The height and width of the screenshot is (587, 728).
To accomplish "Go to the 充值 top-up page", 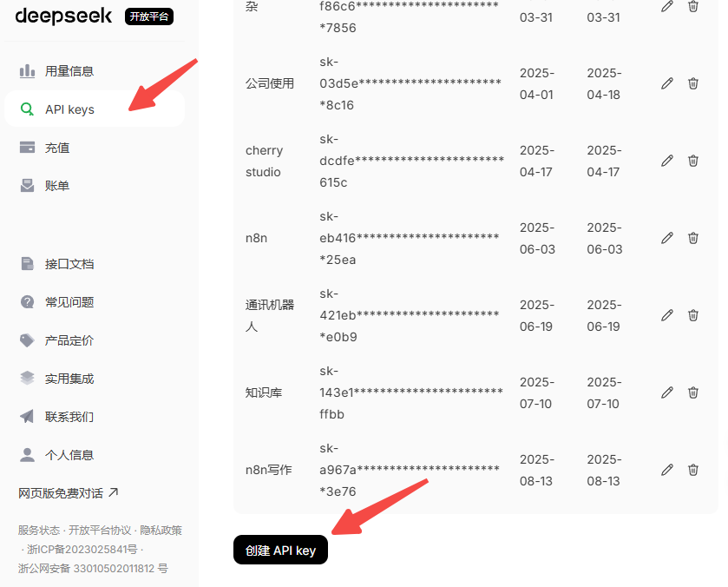I will tap(56, 148).
